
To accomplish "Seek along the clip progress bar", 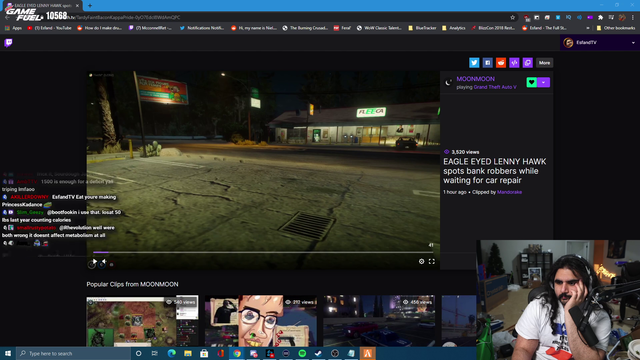I will [263, 252].
